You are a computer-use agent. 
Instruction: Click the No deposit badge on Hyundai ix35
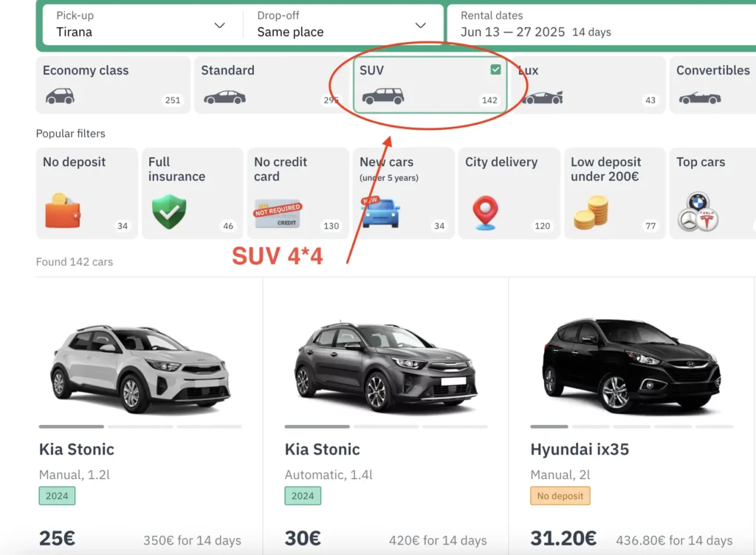pyautogui.click(x=560, y=496)
